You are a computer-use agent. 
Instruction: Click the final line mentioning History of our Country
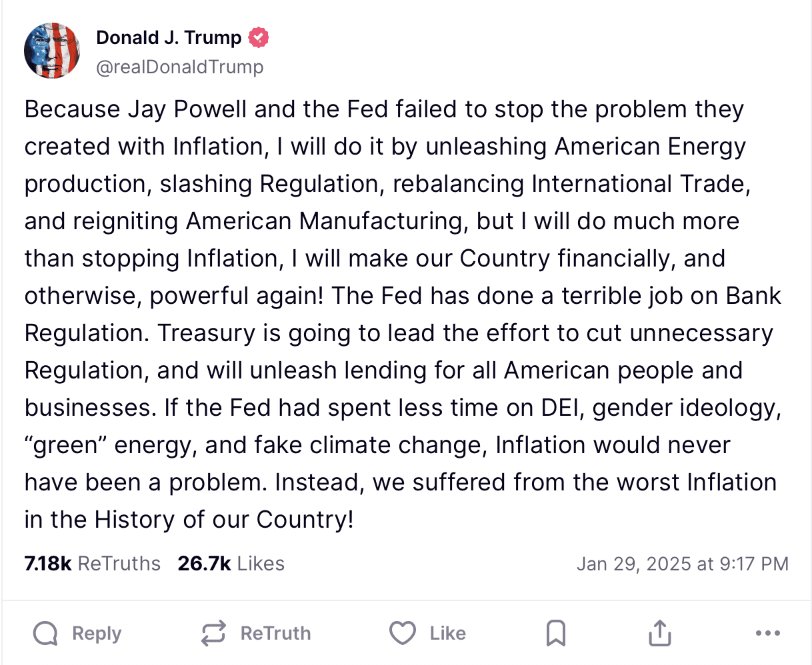189,520
